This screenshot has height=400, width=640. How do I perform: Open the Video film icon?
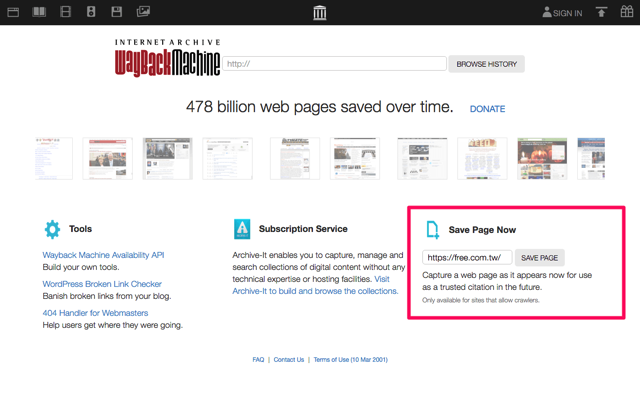pos(65,12)
